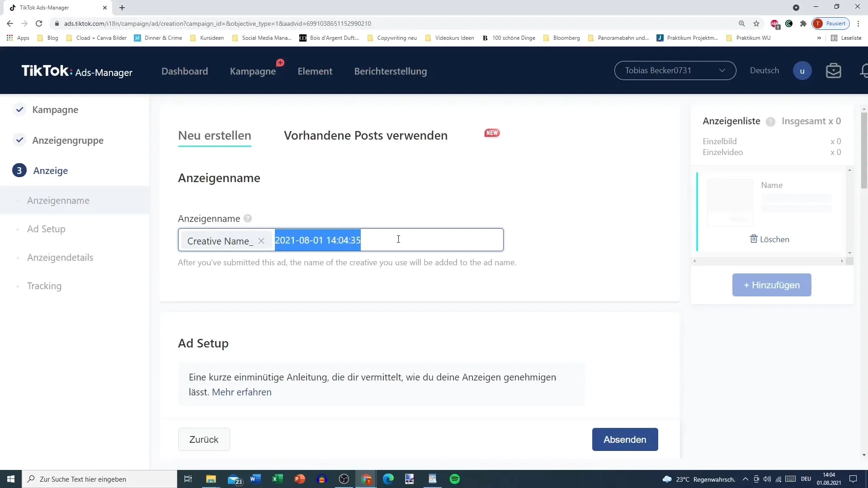
Task: Submit the ad with Absenden
Action: click(625, 440)
